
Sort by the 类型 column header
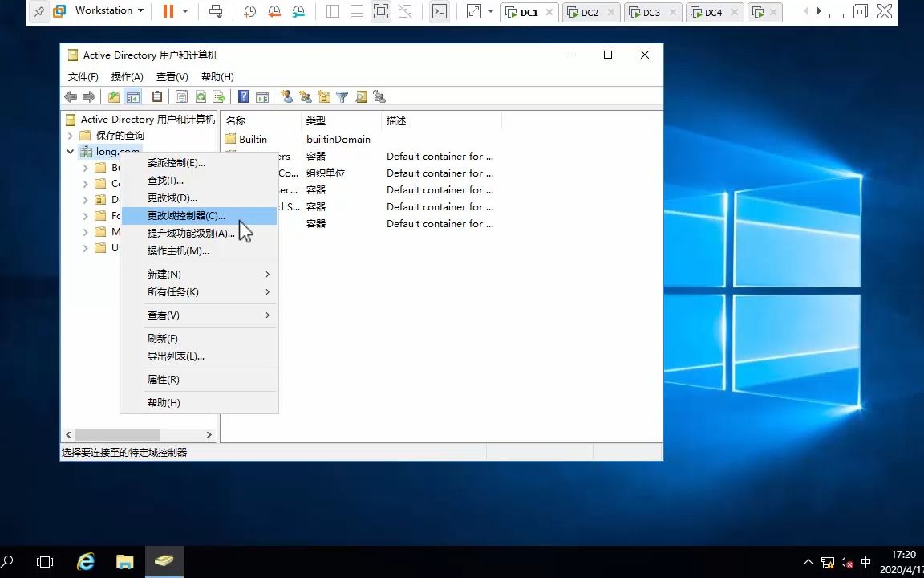341,121
